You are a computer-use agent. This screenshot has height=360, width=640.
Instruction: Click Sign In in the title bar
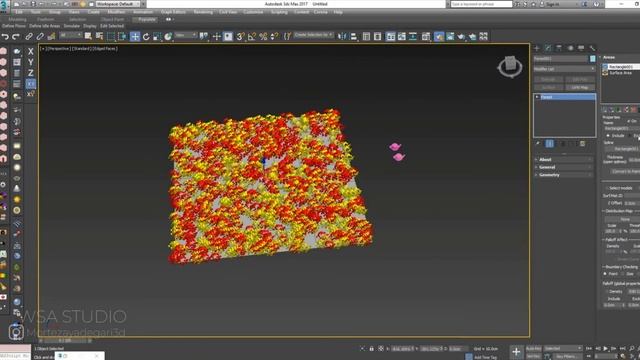[x=552, y=4]
